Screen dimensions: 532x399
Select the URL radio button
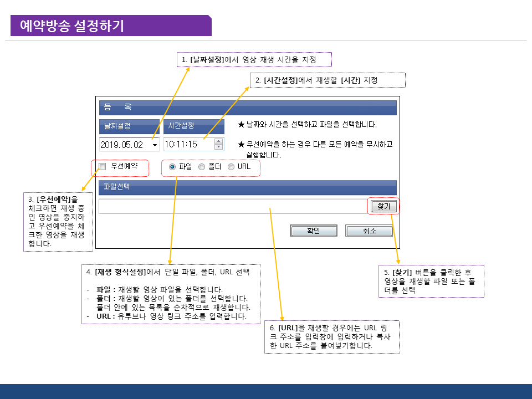coord(231,167)
